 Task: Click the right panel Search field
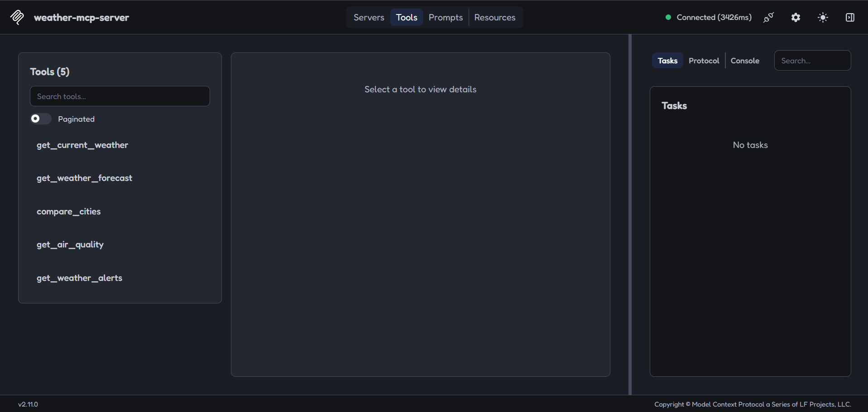coord(812,61)
